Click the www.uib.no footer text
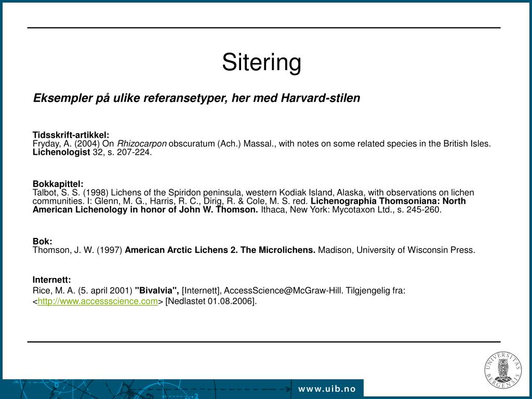 coord(327,389)
